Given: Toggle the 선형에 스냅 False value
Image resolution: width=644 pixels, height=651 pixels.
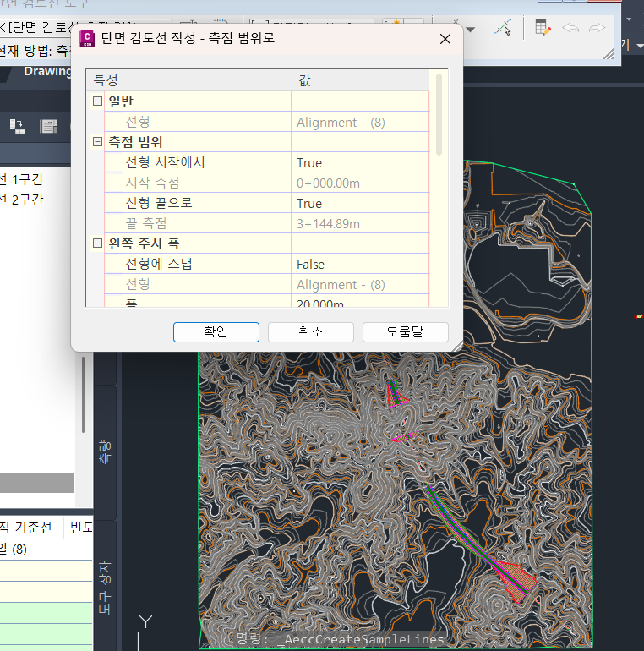Looking at the screenshot, I should tap(360, 264).
